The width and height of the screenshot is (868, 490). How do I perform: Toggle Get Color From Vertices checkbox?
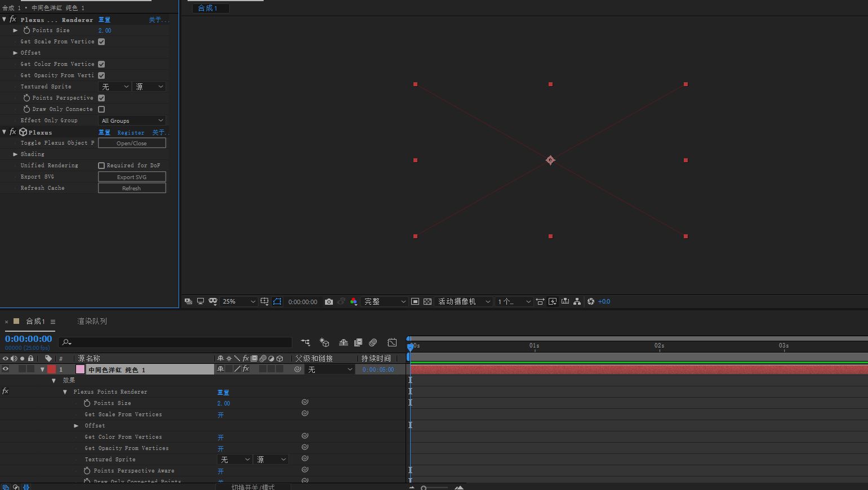tap(101, 64)
